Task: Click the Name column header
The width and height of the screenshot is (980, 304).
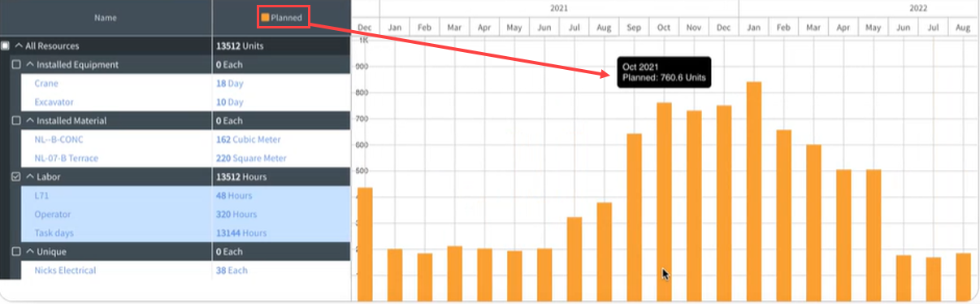Action: [x=106, y=17]
